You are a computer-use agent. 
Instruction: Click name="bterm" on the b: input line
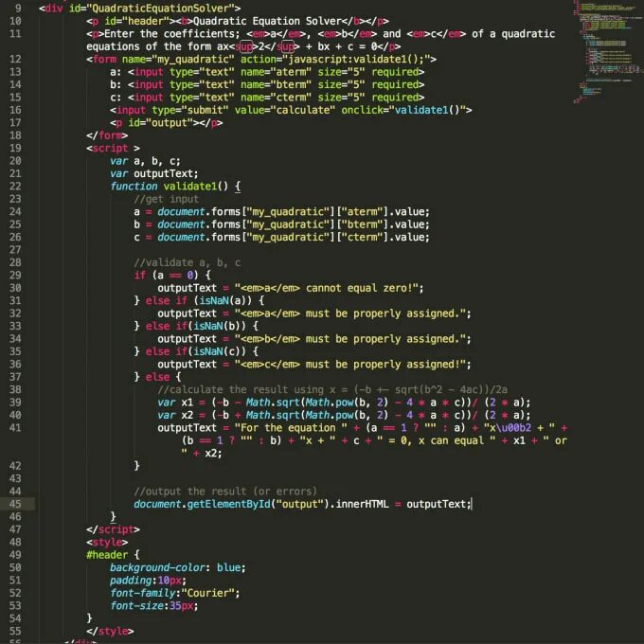[277, 84]
